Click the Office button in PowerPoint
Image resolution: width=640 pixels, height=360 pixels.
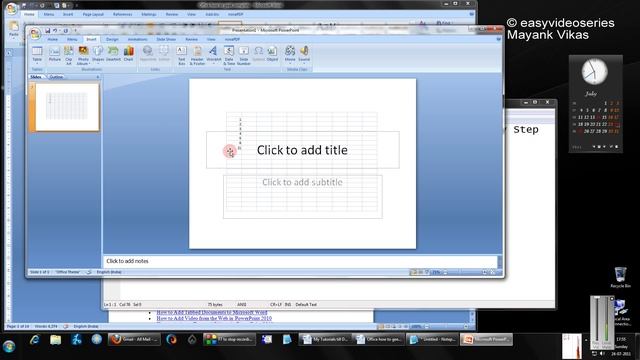(35, 33)
